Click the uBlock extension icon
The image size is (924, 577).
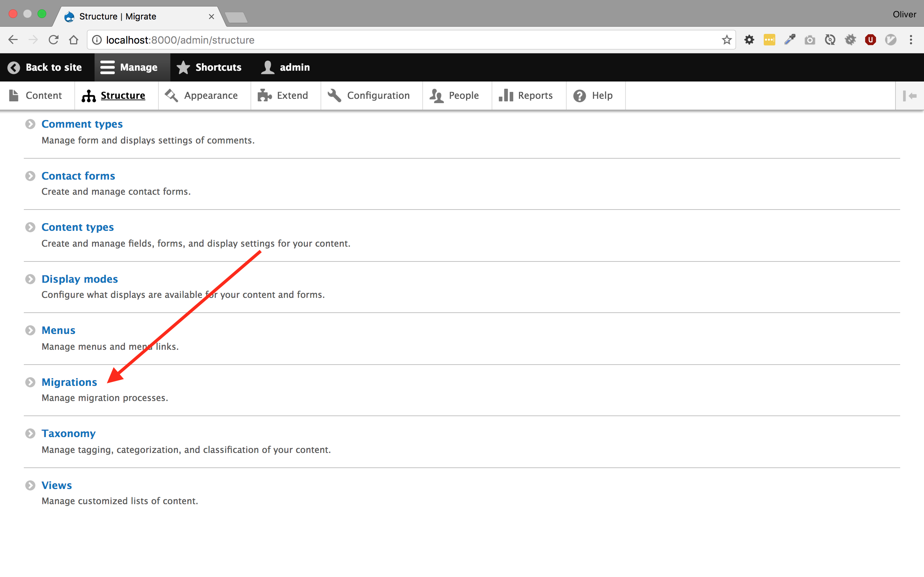(870, 40)
